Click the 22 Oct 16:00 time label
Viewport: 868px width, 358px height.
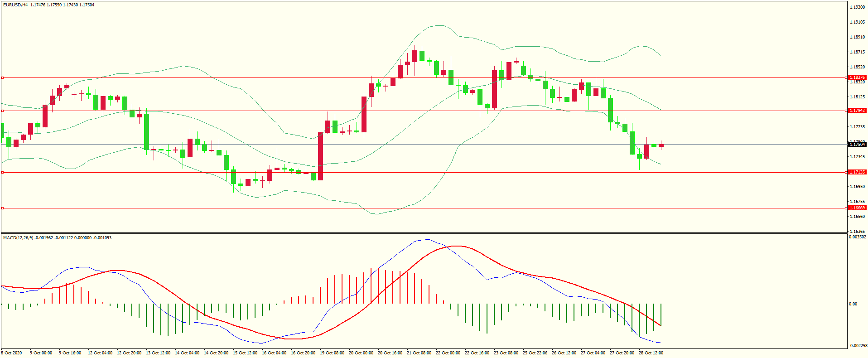click(477, 353)
